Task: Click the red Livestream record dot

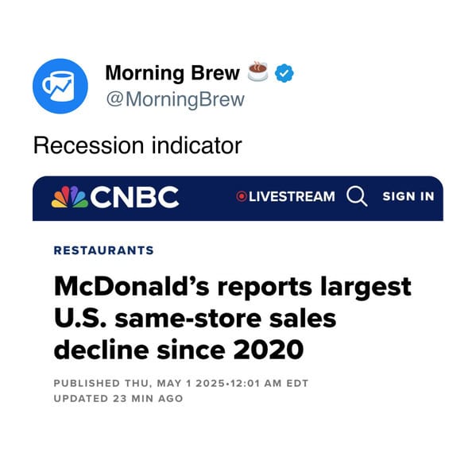Action: [x=242, y=196]
